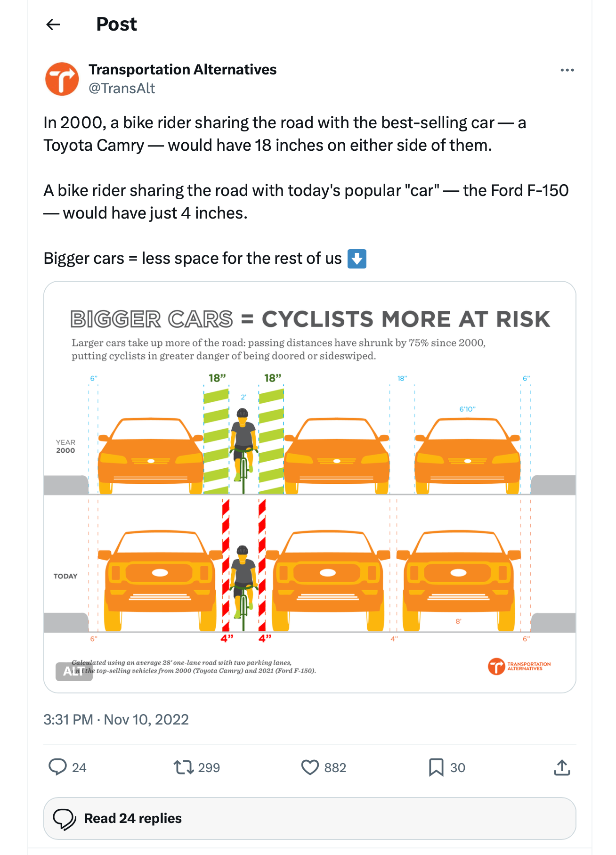Click the 30 bookmarks count
The width and height of the screenshot is (616, 855).
pyautogui.click(x=458, y=768)
